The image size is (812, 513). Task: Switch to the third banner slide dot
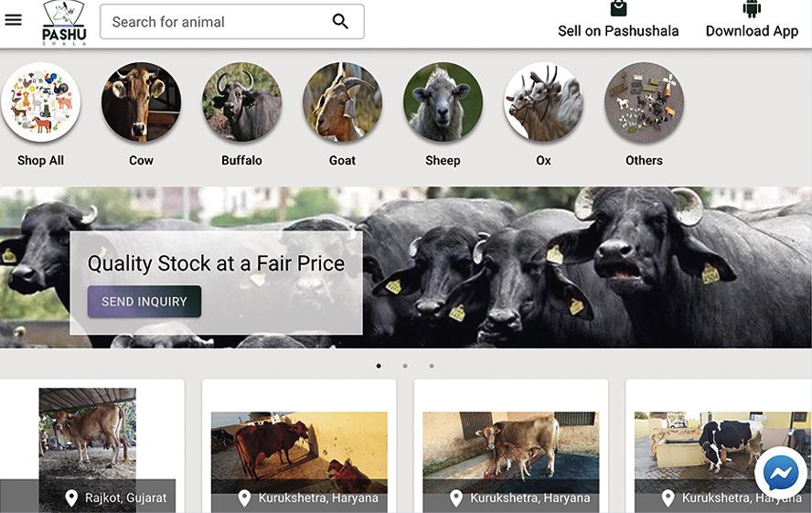[432, 366]
